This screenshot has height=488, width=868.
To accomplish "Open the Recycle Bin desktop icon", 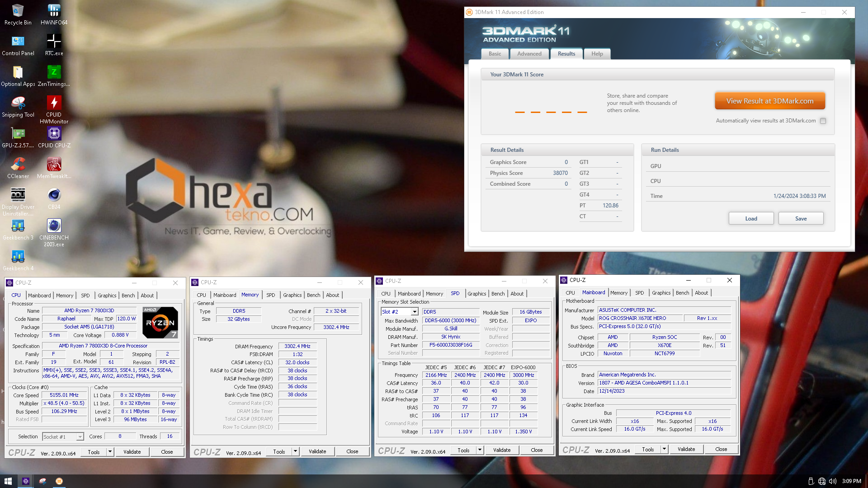I will [18, 14].
